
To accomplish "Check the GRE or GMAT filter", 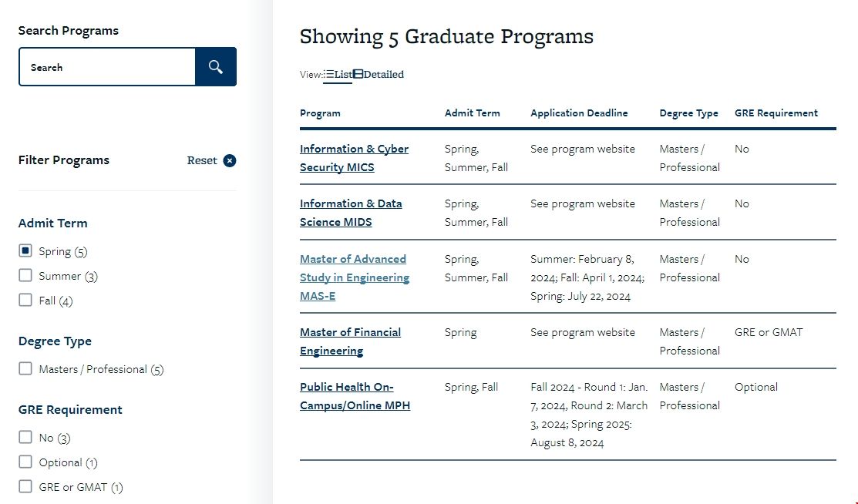I will [x=25, y=487].
